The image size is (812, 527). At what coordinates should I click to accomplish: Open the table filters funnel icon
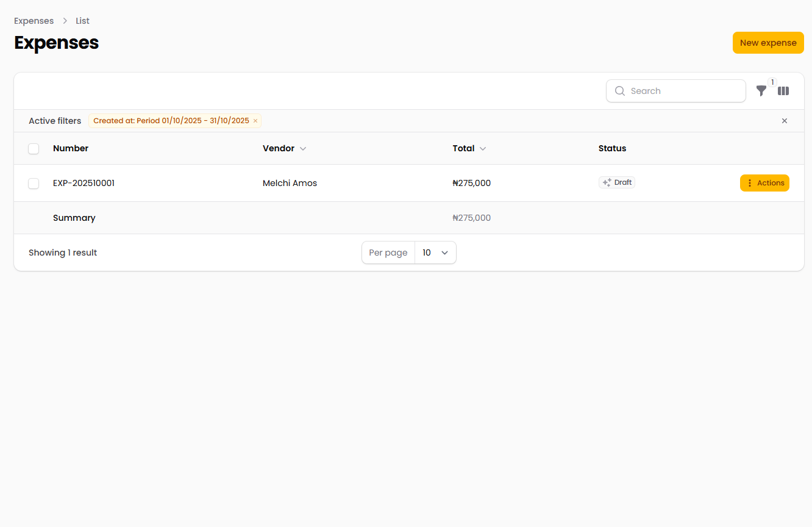pos(761,91)
